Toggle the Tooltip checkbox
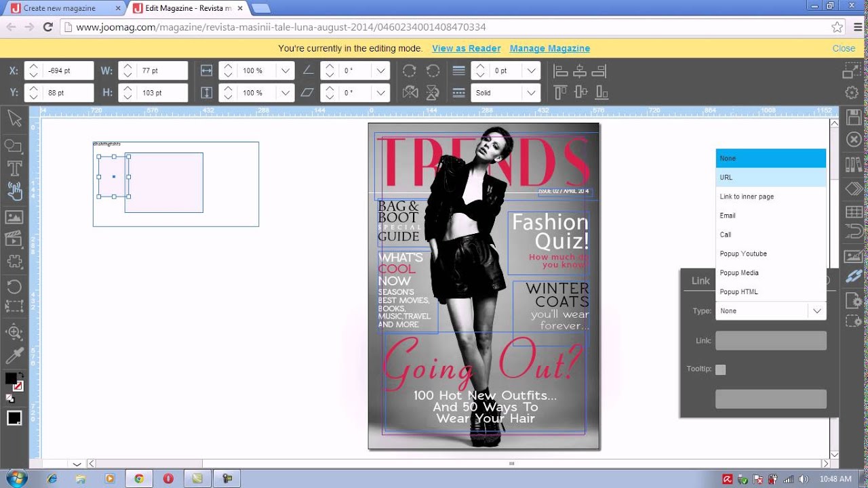This screenshot has height=488, width=868. click(720, 369)
